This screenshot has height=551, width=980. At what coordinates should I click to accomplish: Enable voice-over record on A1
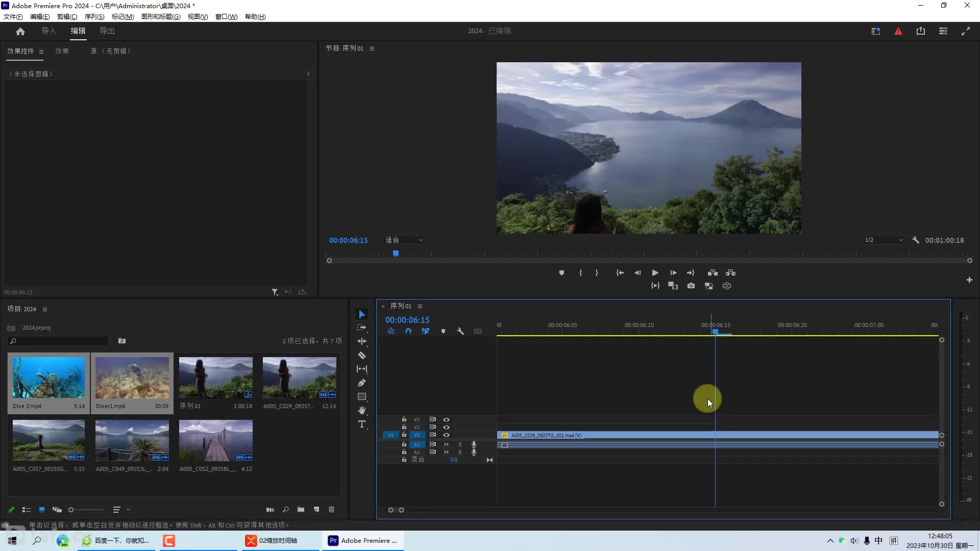[x=474, y=444]
